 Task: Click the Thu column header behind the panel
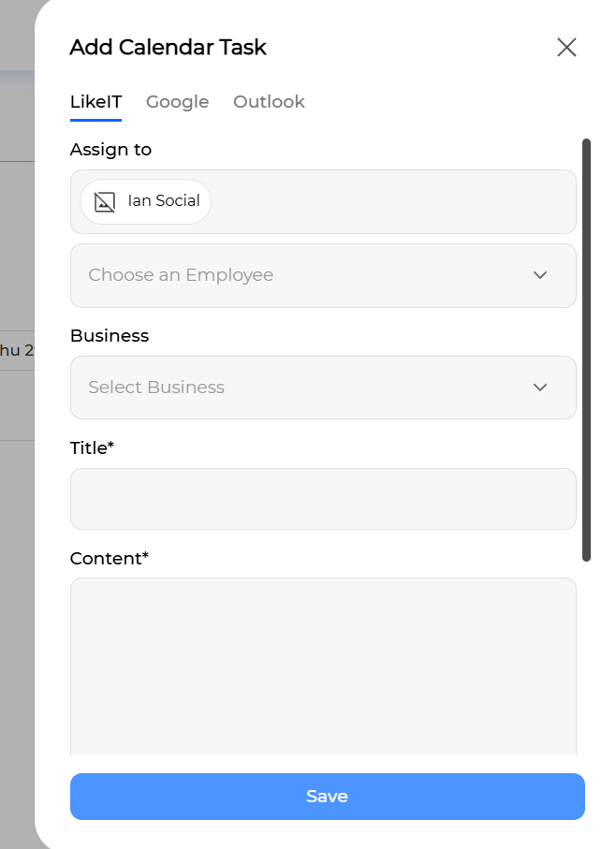pos(17,350)
